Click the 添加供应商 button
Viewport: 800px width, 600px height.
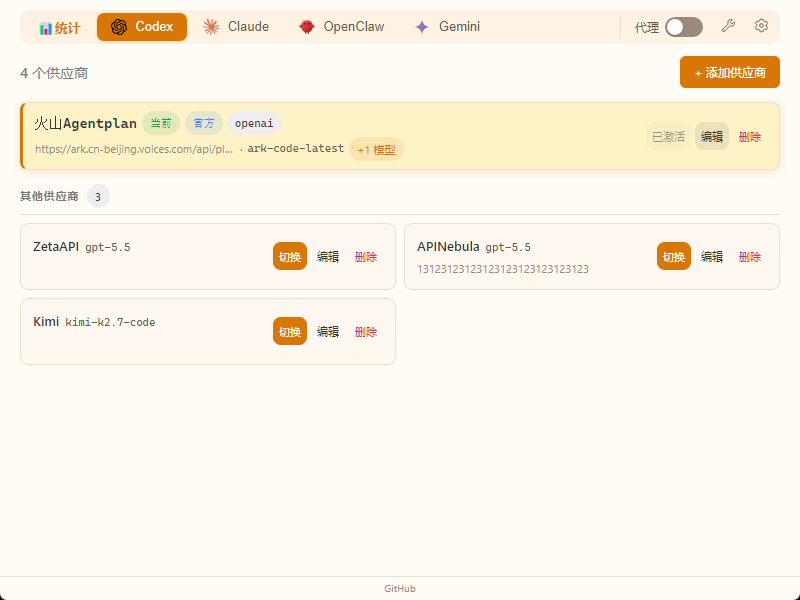[x=730, y=72]
